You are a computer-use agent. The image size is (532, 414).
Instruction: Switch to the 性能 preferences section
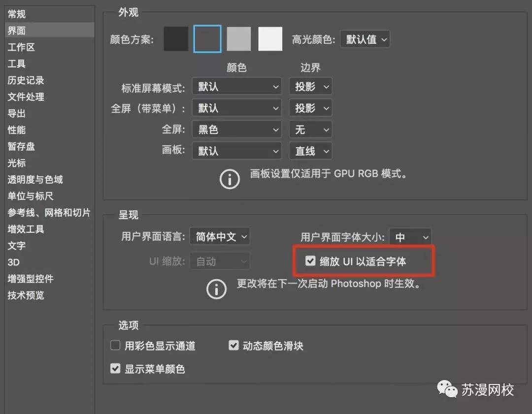click(x=17, y=130)
